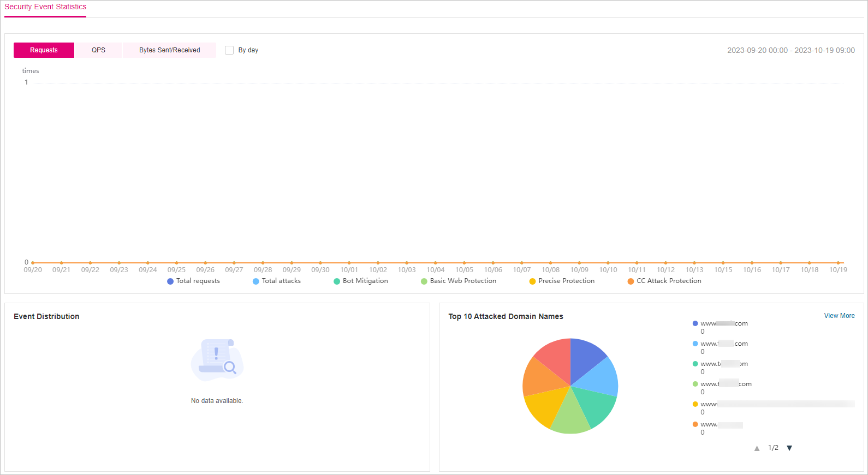
Task: Toggle Basic Web Protection legend series
Action: [459, 281]
